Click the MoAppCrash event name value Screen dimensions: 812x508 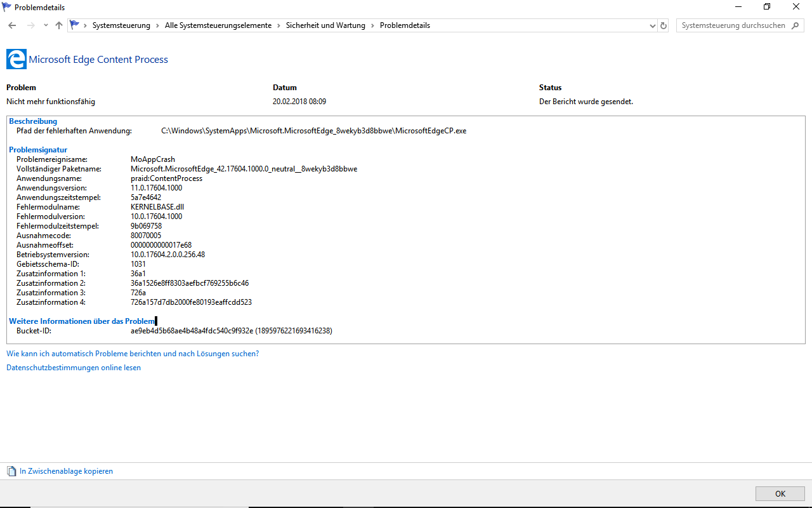tap(153, 159)
